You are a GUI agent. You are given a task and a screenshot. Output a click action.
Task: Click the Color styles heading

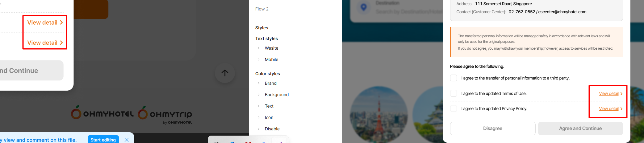pos(268,74)
